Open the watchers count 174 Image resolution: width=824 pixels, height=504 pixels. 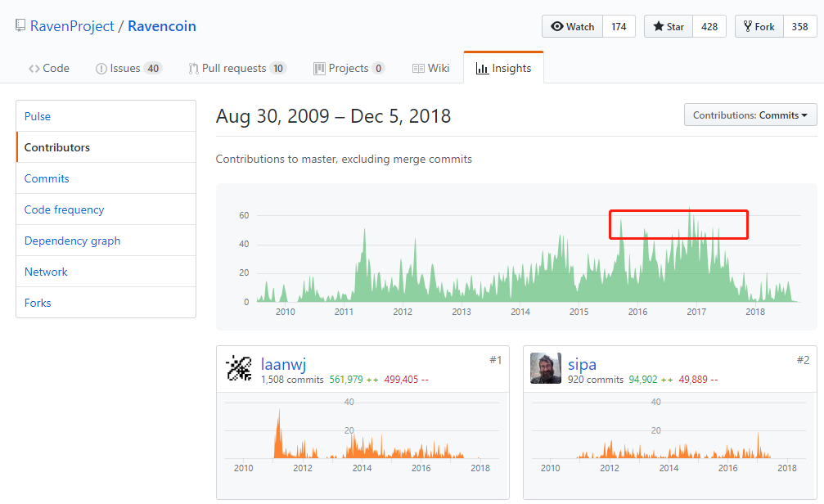tap(619, 26)
